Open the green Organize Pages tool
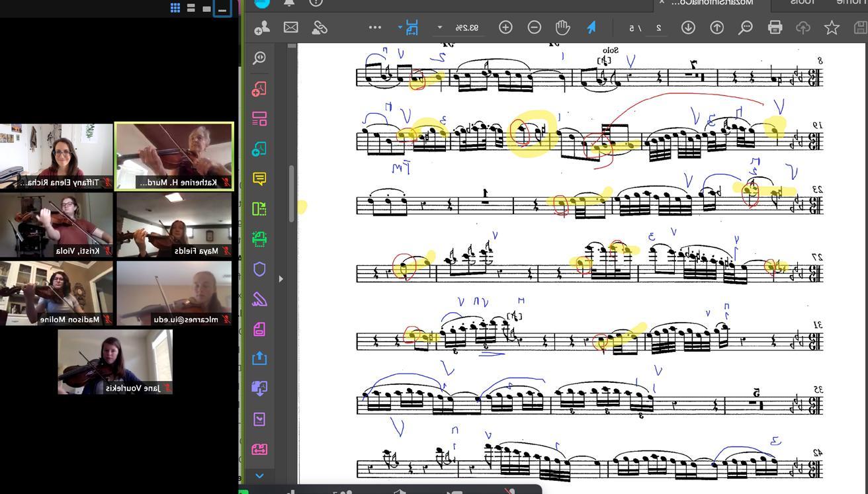 (259, 209)
